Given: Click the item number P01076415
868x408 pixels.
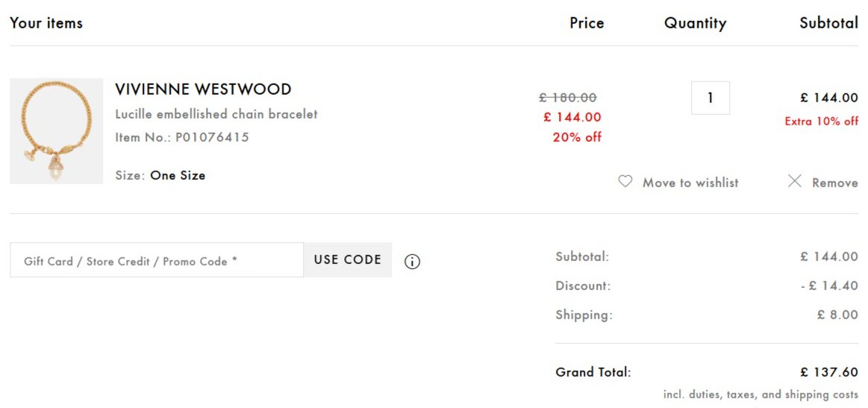Looking at the screenshot, I should (212, 137).
